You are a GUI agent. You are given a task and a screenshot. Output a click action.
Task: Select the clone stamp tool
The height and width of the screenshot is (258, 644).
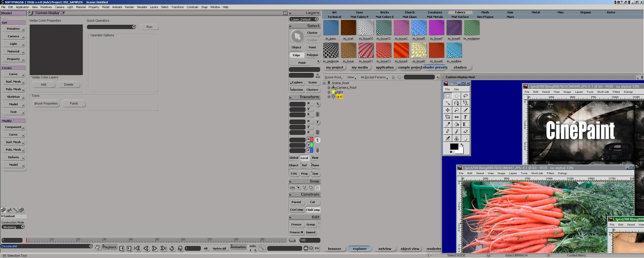coord(456,138)
